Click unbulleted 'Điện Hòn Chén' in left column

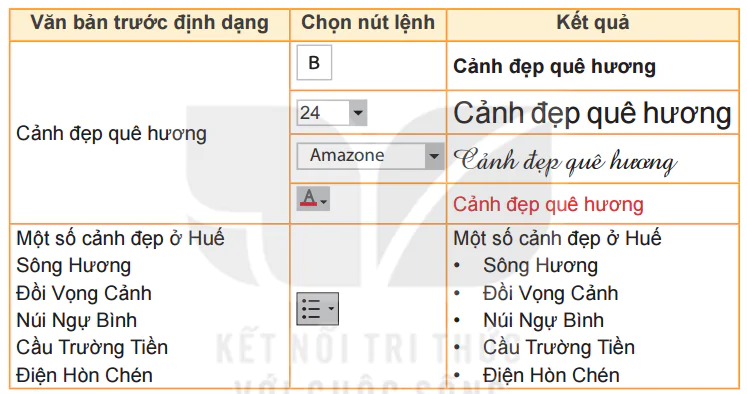coord(84,375)
